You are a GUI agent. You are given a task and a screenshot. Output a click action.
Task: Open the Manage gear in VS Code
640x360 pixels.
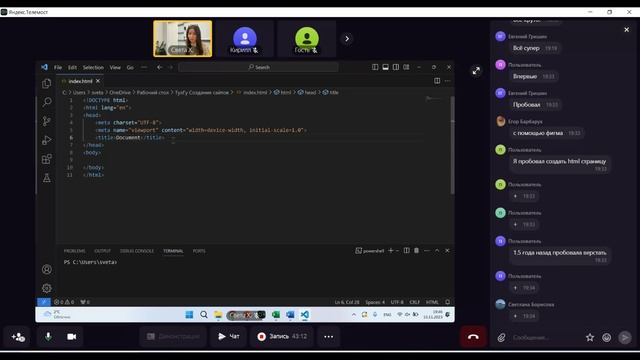coord(47,288)
